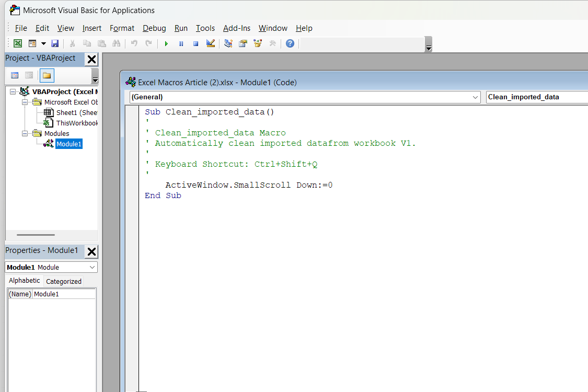Switch to the Alphabetic tab

[25, 281]
